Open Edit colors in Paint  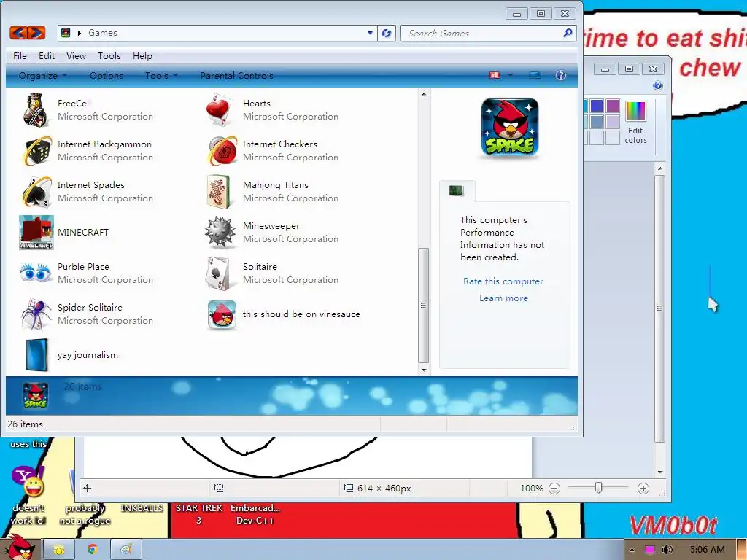click(635, 122)
